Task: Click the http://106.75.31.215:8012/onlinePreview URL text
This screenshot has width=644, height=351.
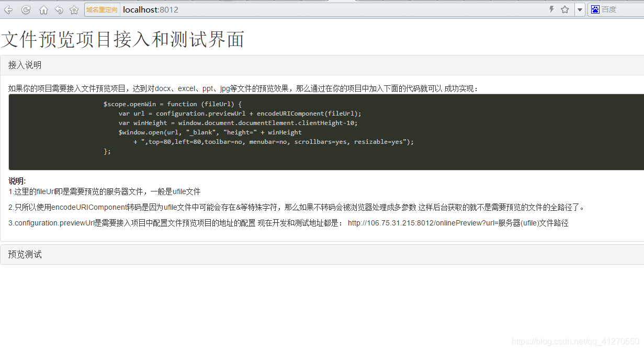Action: click(458, 223)
